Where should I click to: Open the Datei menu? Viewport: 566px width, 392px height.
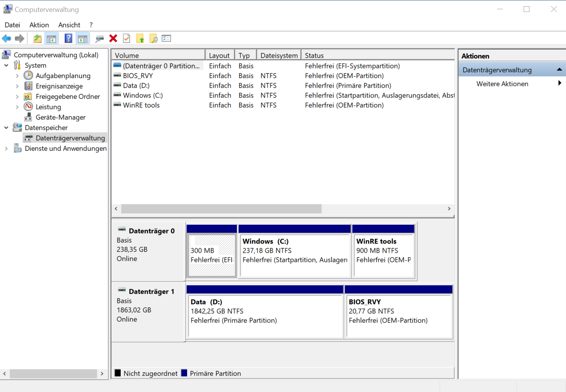[12, 25]
